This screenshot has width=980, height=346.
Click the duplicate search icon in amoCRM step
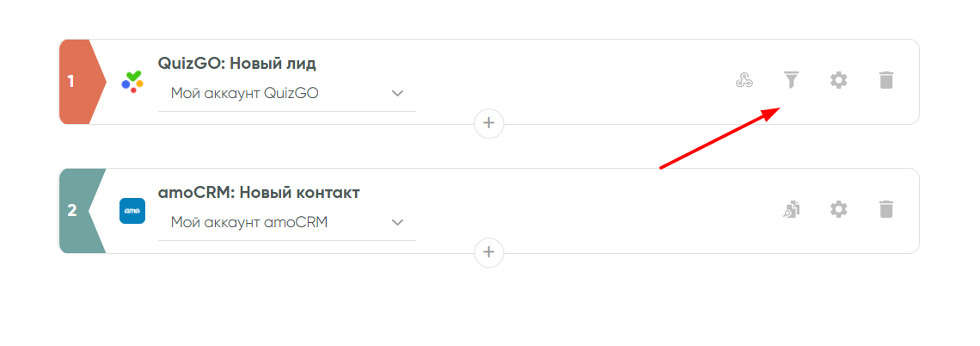coord(791,209)
